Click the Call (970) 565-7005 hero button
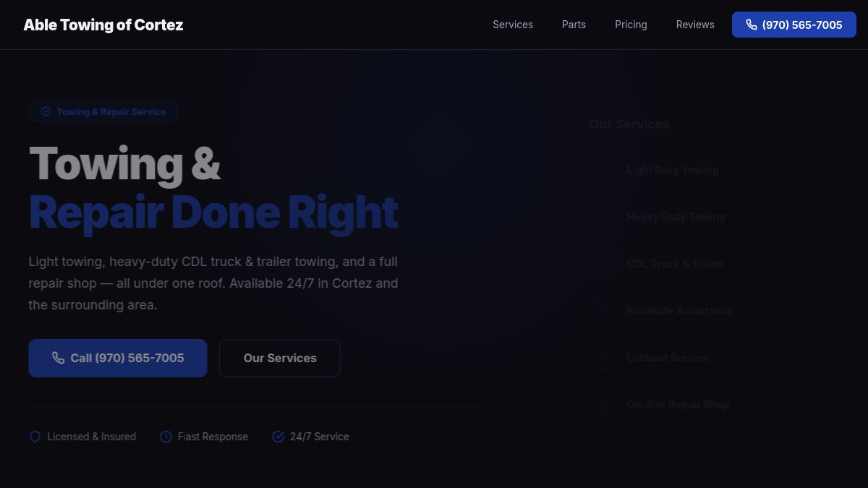 click(x=118, y=358)
